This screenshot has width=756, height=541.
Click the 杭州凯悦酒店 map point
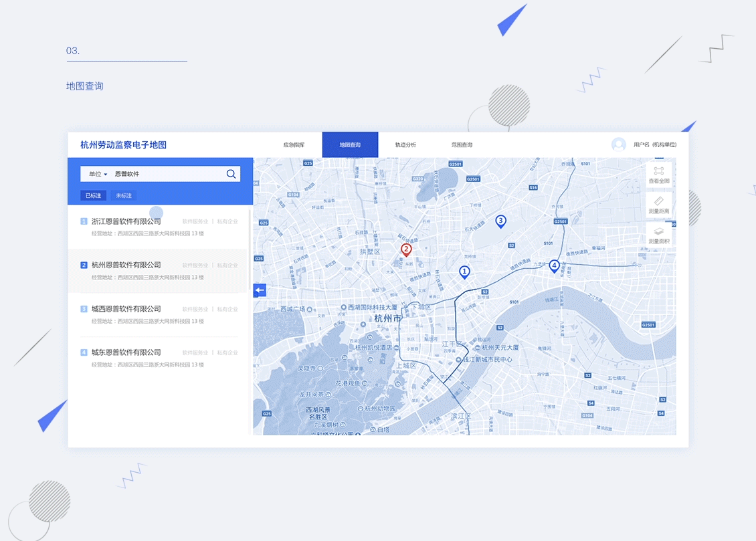click(x=377, y=347)
